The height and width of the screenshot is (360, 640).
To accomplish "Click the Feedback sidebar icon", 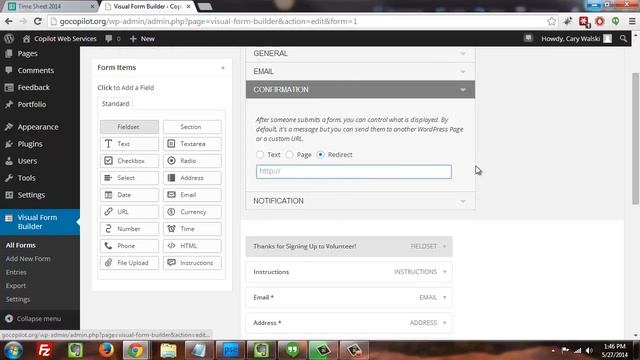I will 9,87.
